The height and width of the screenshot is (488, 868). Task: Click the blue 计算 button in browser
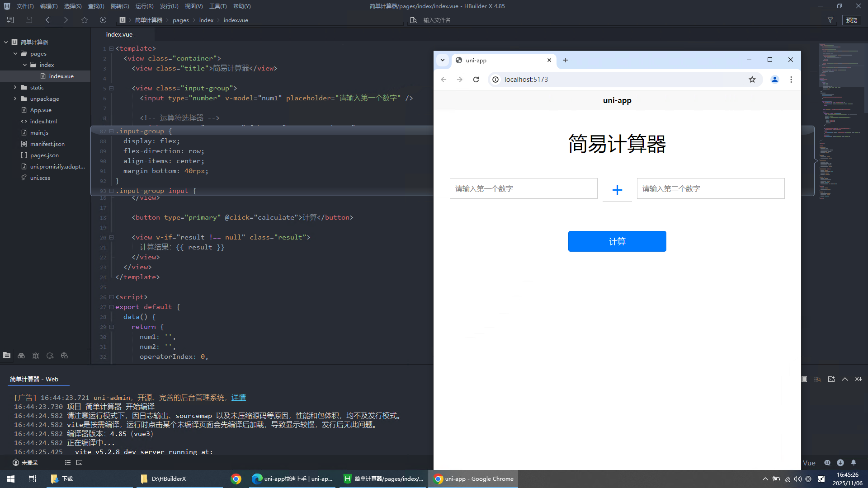617,241
